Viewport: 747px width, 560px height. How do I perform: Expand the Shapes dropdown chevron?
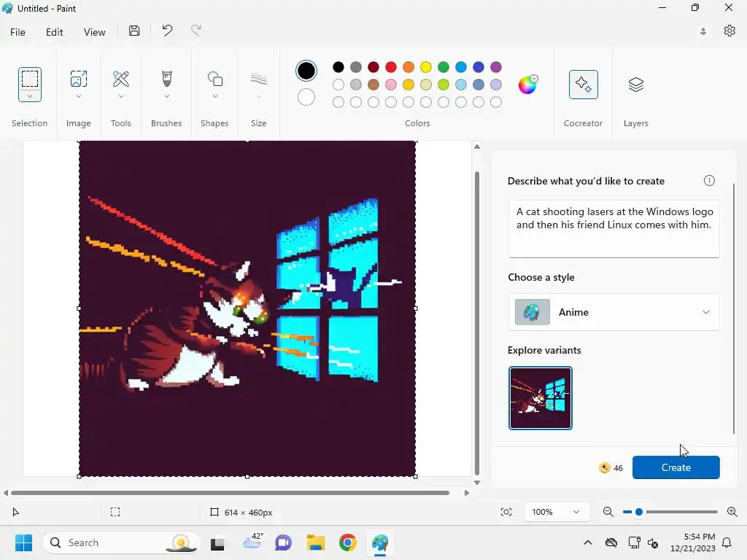[x=215, y=96]
